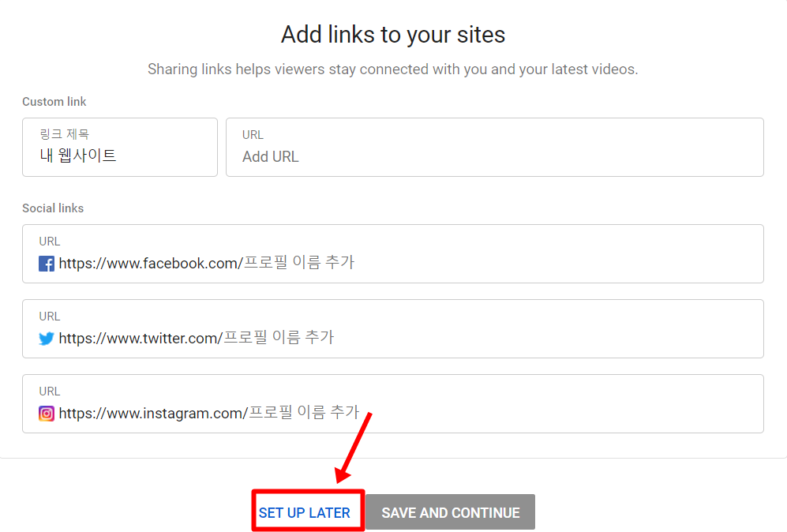Screen dimensions: 787x532
Task: Click the 'Add links to your sites' heading
Action: 393,35
